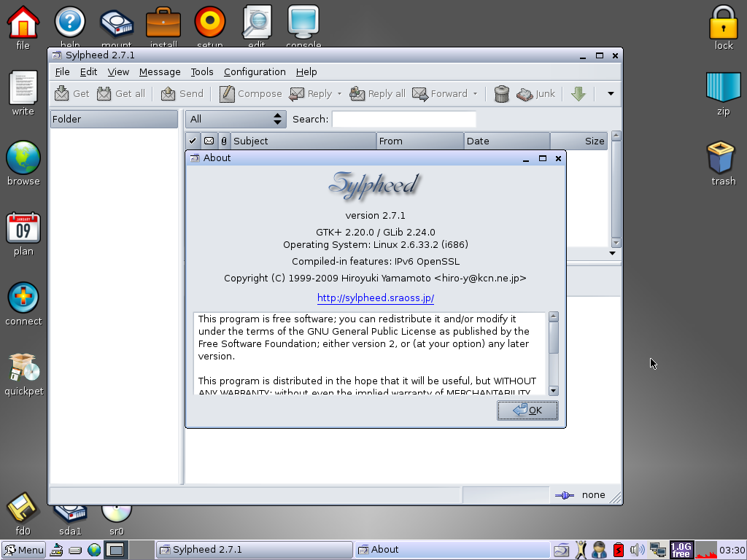Open the toolbar overflow arrow
Viewport: 747px width, 560px height.
(x=611, y=94)
